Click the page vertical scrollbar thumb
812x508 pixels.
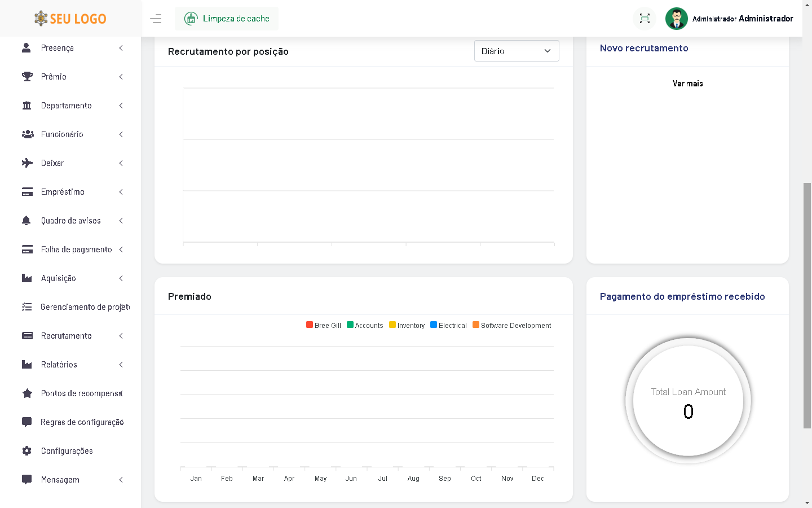(807, 305)
